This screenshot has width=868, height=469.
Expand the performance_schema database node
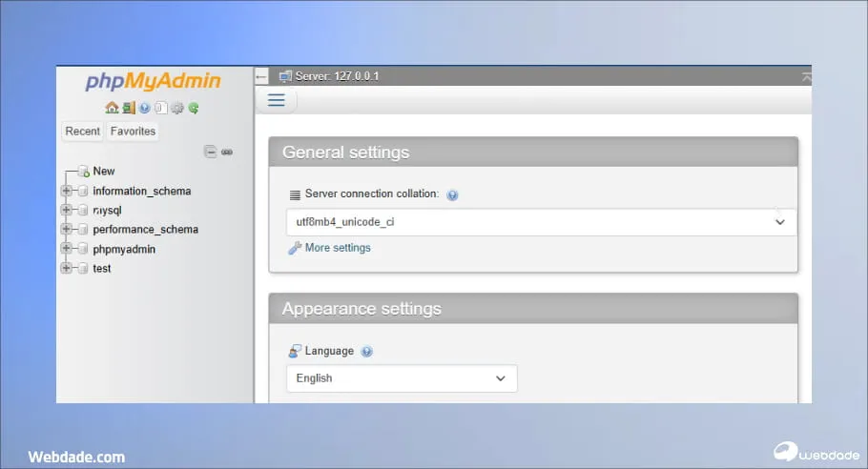[x=66, y=230]
